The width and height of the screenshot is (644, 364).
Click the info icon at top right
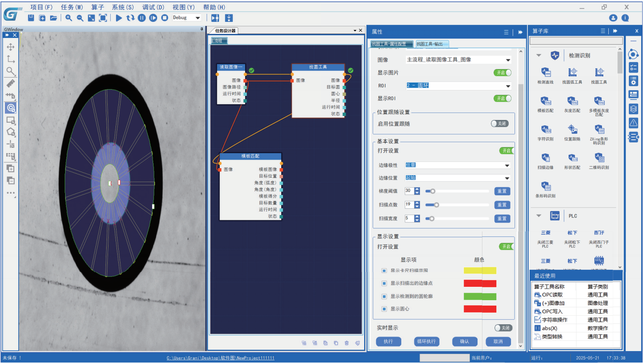point(625,18)
